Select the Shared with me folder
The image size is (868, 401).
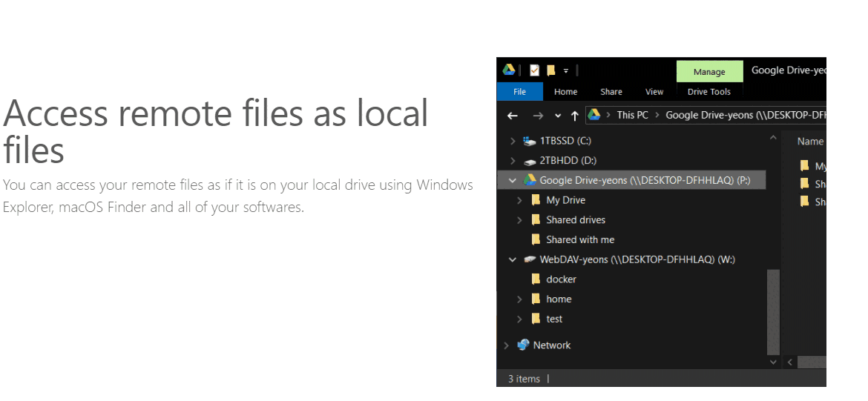pos(580,240)
